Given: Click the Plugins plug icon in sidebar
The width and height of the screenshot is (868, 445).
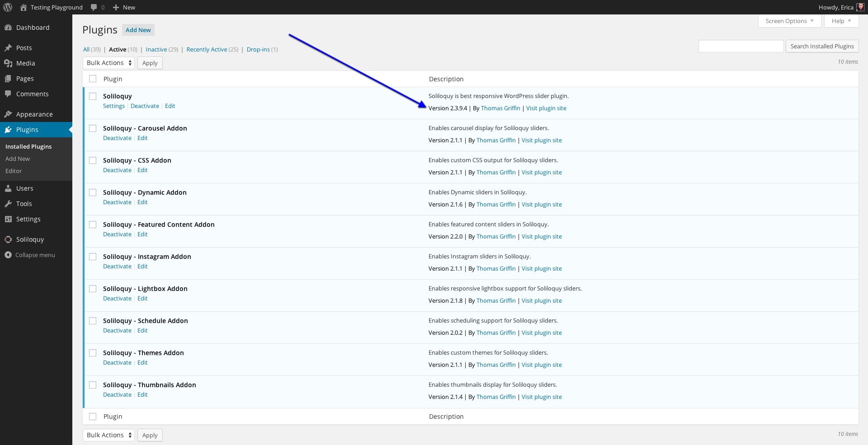Looking at the screenshot, I should tap(8, 130).
